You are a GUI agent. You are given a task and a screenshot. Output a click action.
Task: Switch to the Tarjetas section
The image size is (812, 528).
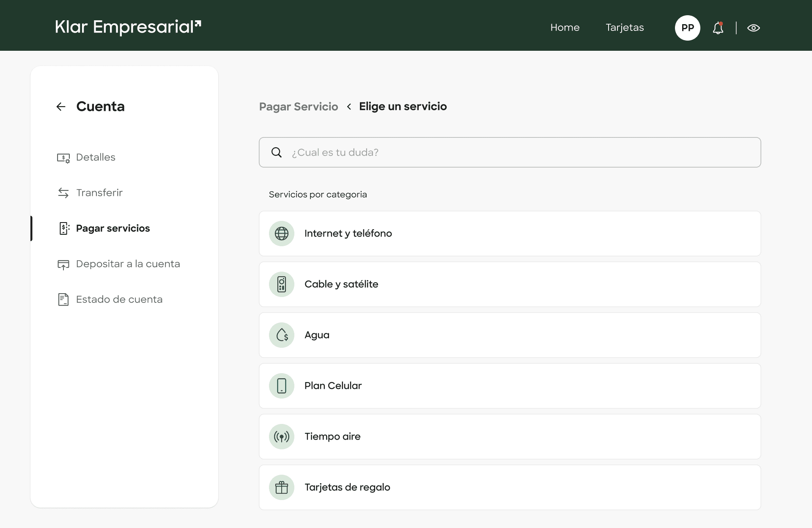[x=625, y=27]
